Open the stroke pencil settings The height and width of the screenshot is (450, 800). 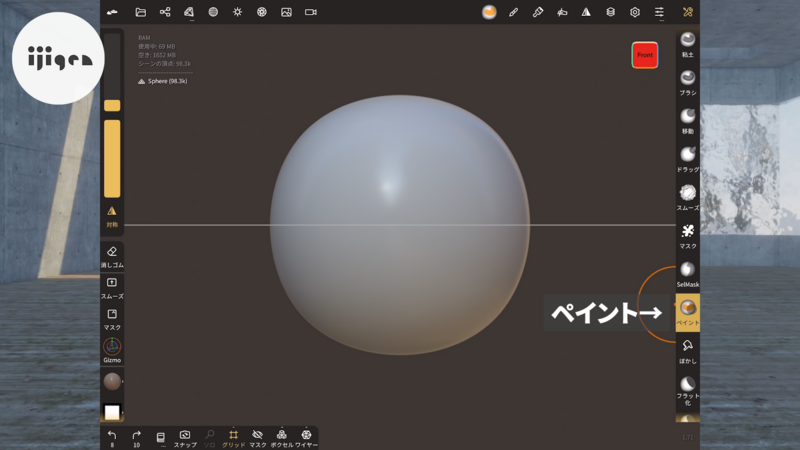[513, 12]
